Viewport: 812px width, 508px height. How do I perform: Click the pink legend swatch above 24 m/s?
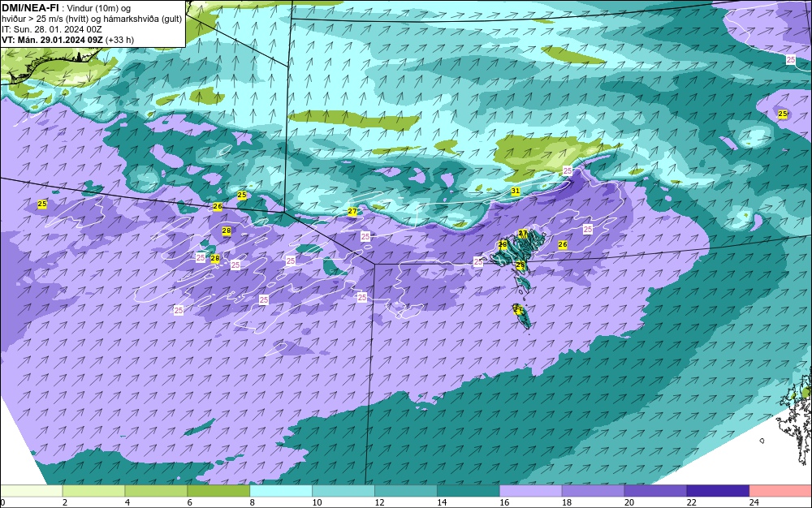click(x=781, y=490)
